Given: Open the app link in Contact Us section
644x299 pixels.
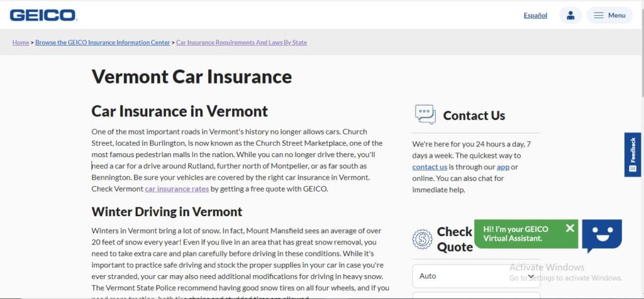Looking at the screenshot, I should tap(502, 167).
